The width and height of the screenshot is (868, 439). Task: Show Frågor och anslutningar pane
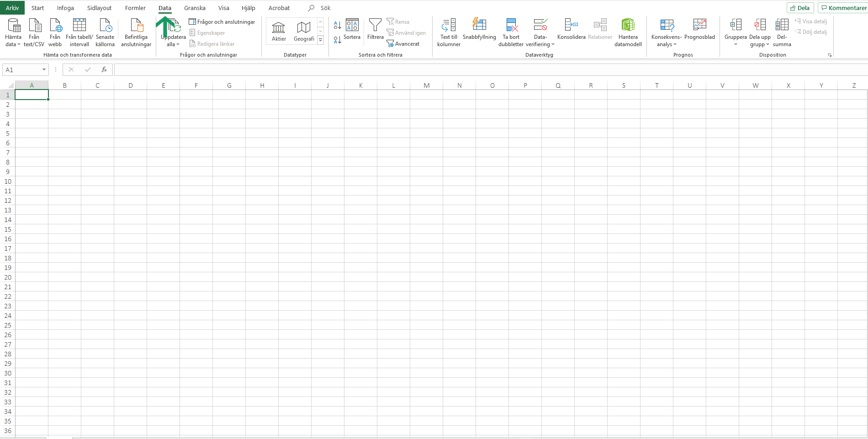[x=222, y=22]
